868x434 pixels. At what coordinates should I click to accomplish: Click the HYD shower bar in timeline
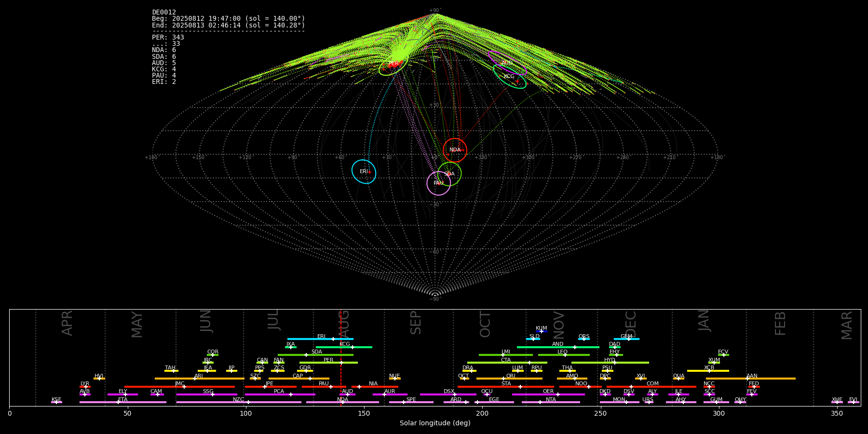(610, 363)
